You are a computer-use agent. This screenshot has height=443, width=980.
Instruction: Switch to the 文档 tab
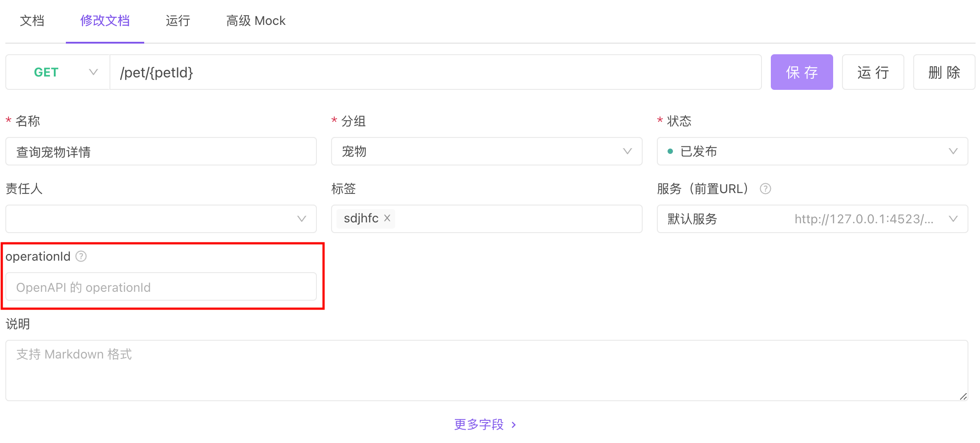point(32,21)
